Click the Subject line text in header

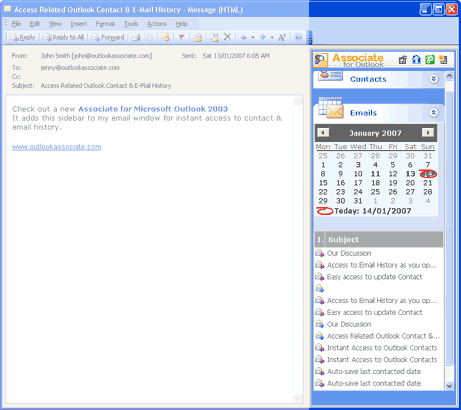point(106,86)
